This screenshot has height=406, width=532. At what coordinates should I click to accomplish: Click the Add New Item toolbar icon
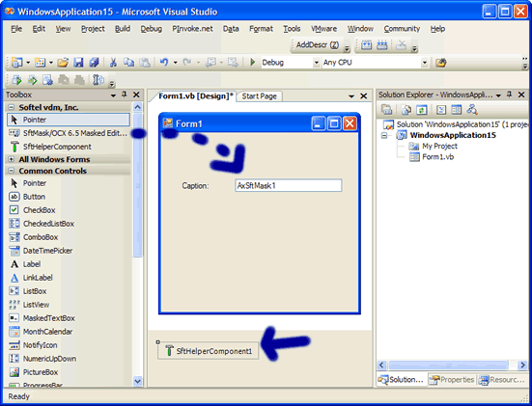click(x=40, y=63)
